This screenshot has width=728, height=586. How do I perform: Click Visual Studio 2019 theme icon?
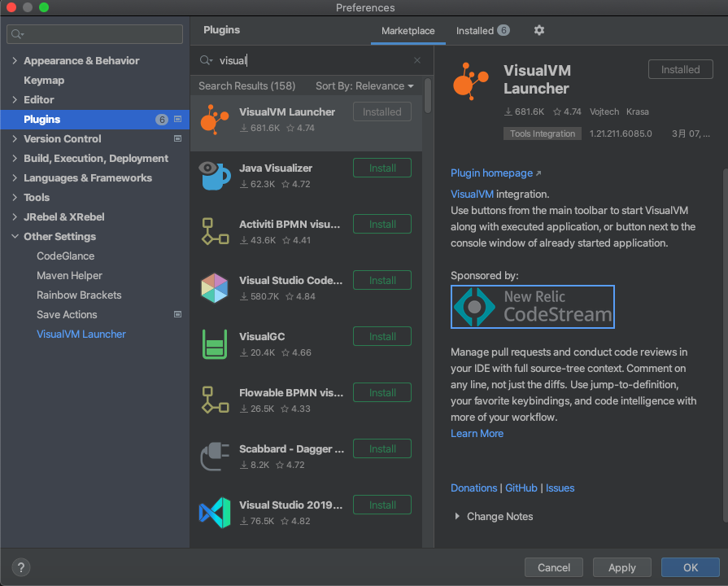[x=215, y=513]
